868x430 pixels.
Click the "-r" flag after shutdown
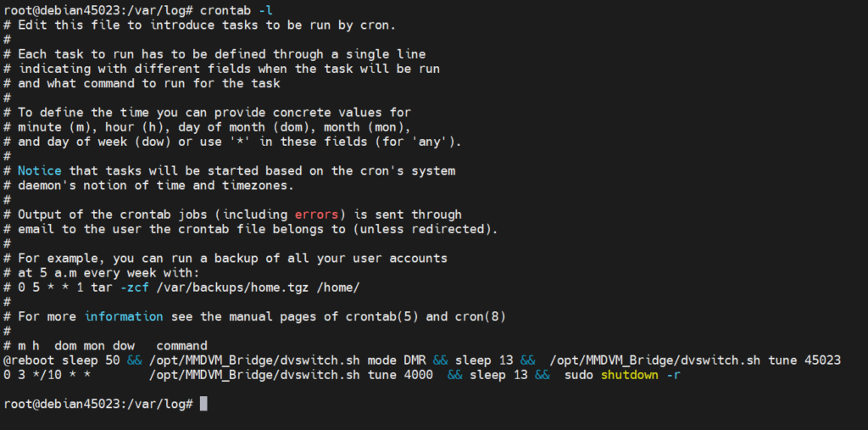tap(673, 375)
